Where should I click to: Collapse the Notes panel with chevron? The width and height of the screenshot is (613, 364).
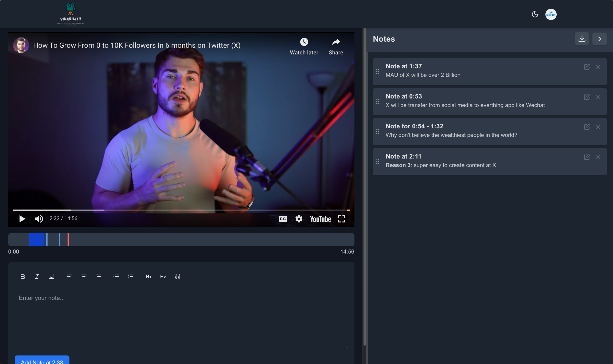(x=600, y=39)
